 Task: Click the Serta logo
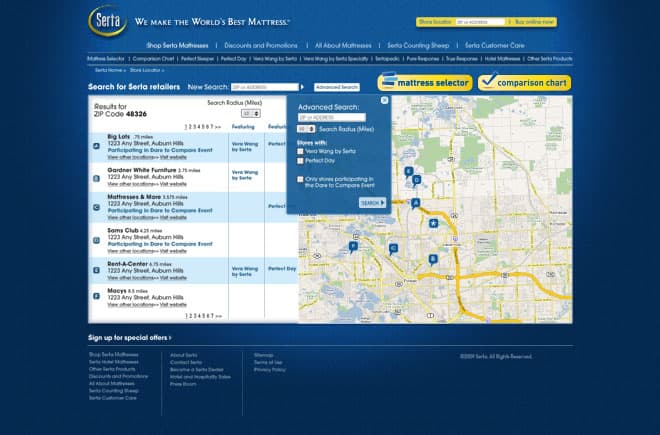click(x=108, y=21)
